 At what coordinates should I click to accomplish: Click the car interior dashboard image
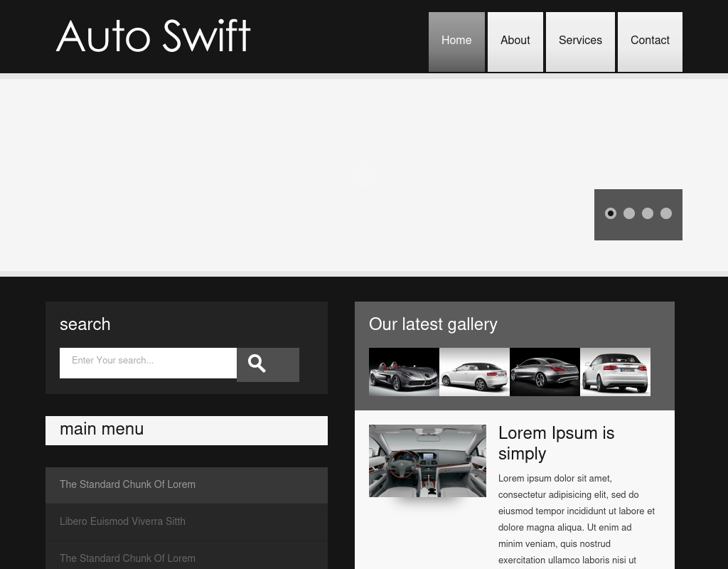coord(427,460)
